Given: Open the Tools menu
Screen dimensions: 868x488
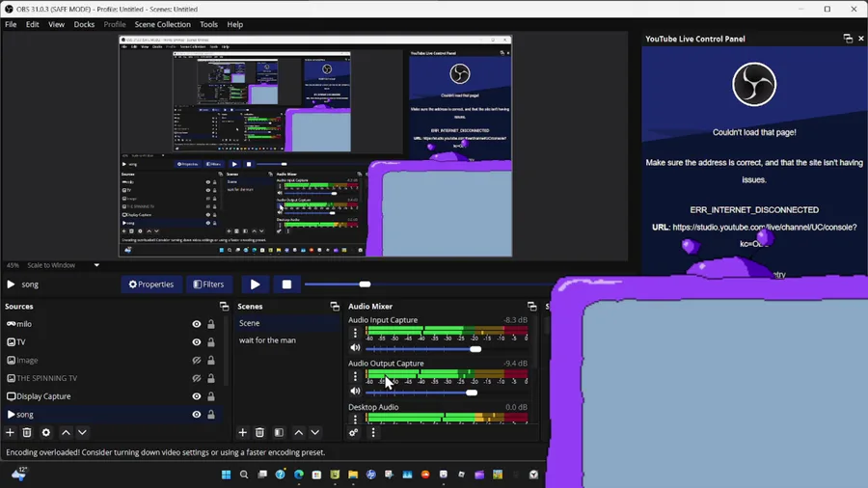Looking at the screenshot, I should [208, 24].
